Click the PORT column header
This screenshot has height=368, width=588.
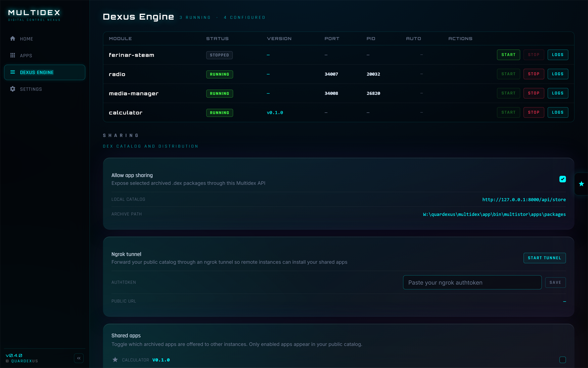[x=332, y=39]
